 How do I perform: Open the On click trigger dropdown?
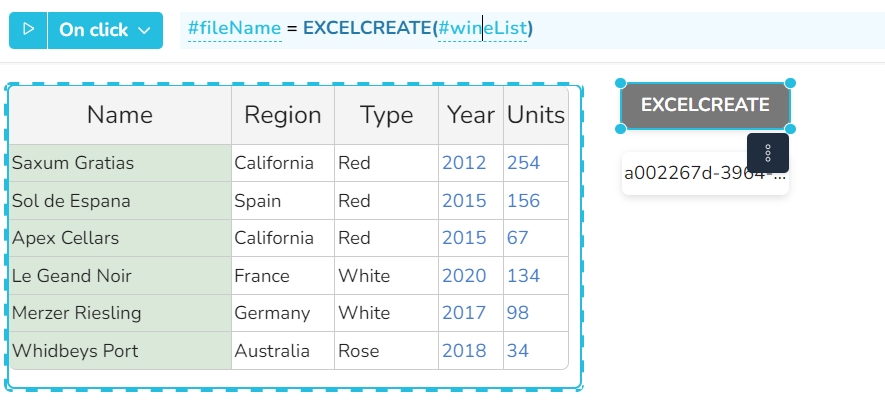point(105,30)
